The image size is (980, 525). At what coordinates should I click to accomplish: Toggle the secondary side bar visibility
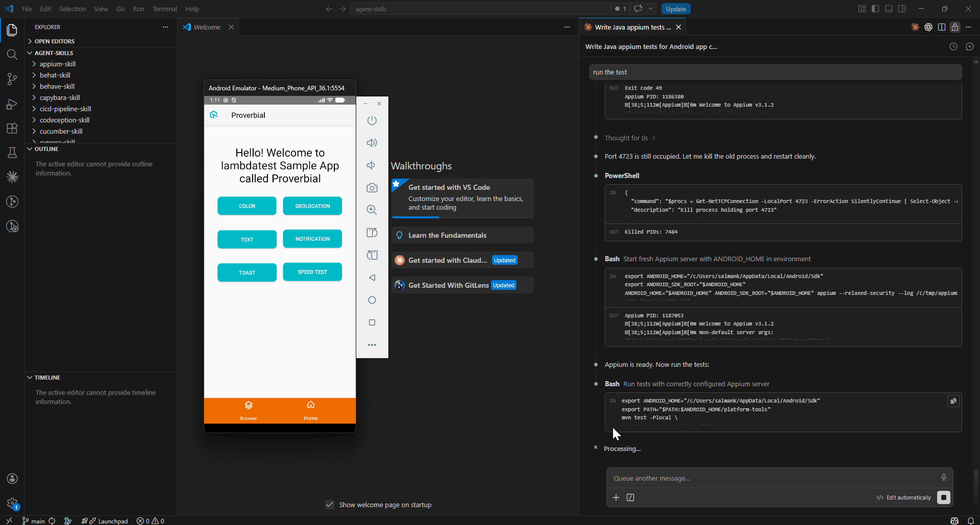(902, 9)
